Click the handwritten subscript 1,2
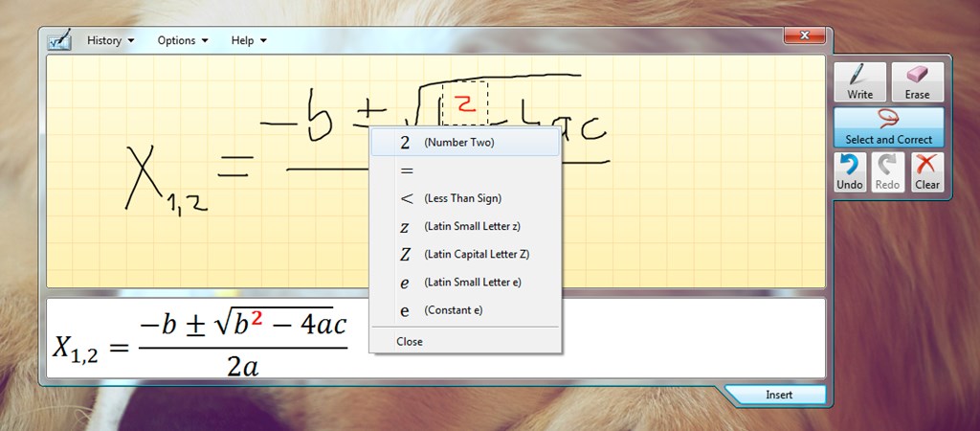Image resolution: width=980 pixels, height=431 pixels. tap(187, 205)
